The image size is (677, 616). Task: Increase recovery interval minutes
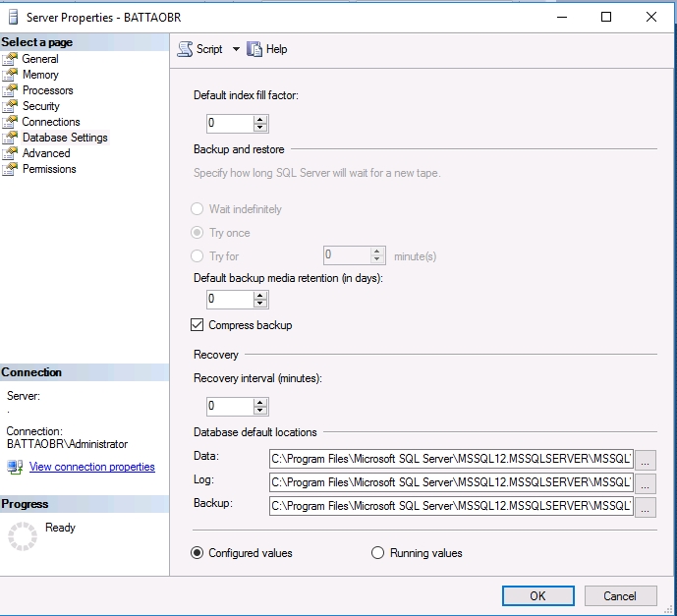point(260,403)
